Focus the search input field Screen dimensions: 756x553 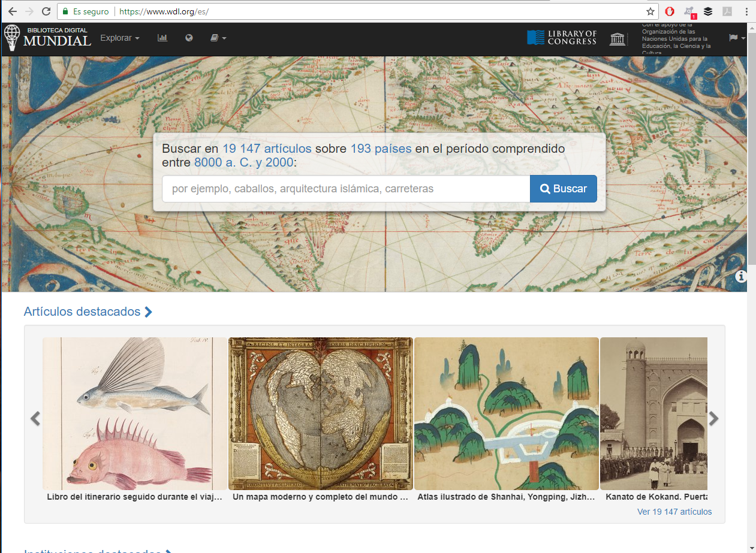click(346, 189)
